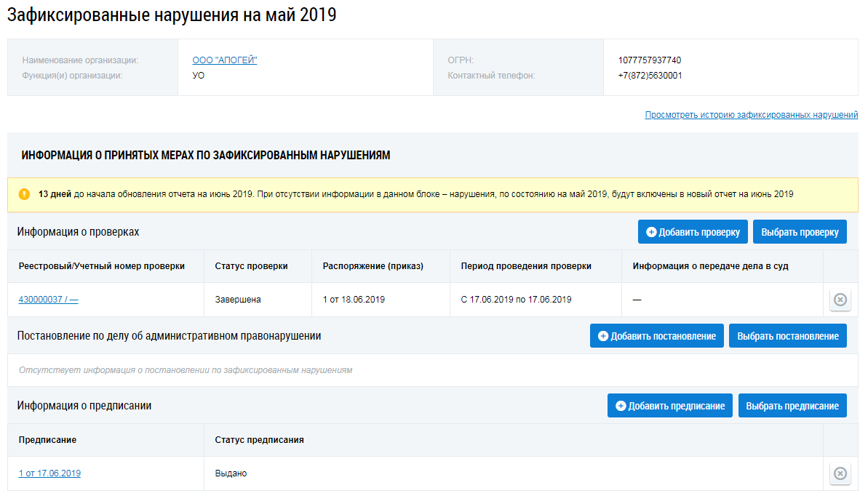868x496 pixels.
Task: Click the yellow warning icon in the notice banner
Action: [24, 194]
